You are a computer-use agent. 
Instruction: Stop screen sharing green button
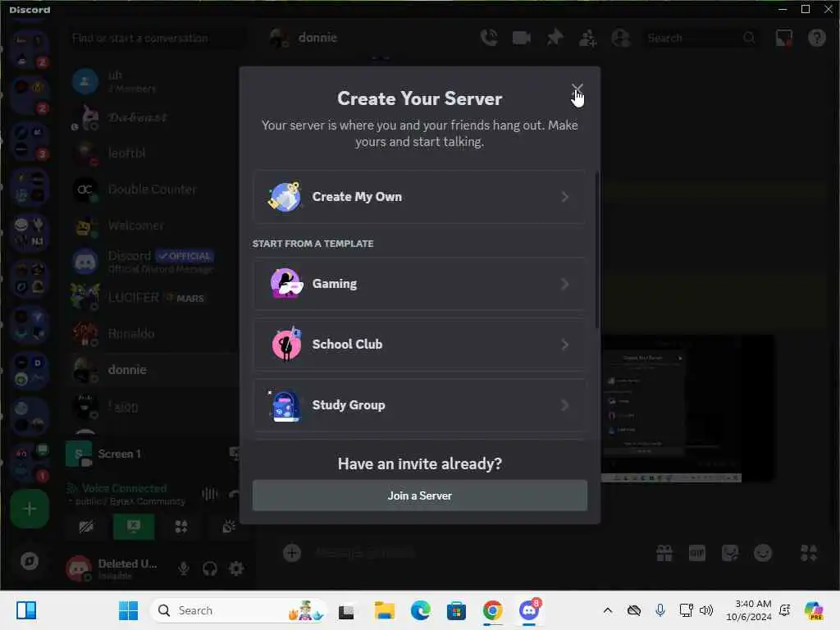[134, 527]
